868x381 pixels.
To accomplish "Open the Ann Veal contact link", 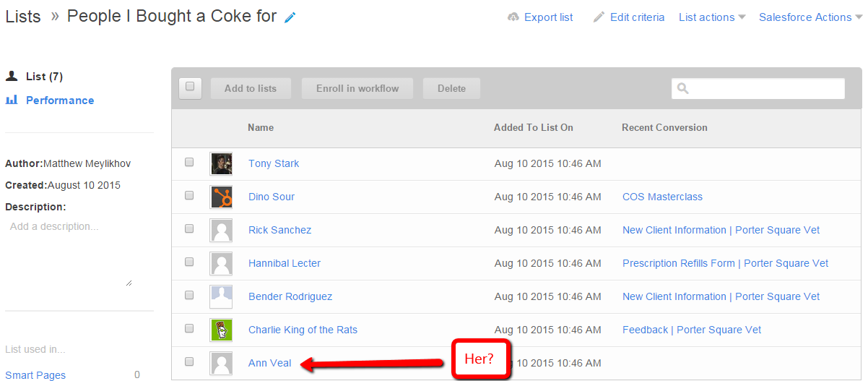I will click(269, 363).
